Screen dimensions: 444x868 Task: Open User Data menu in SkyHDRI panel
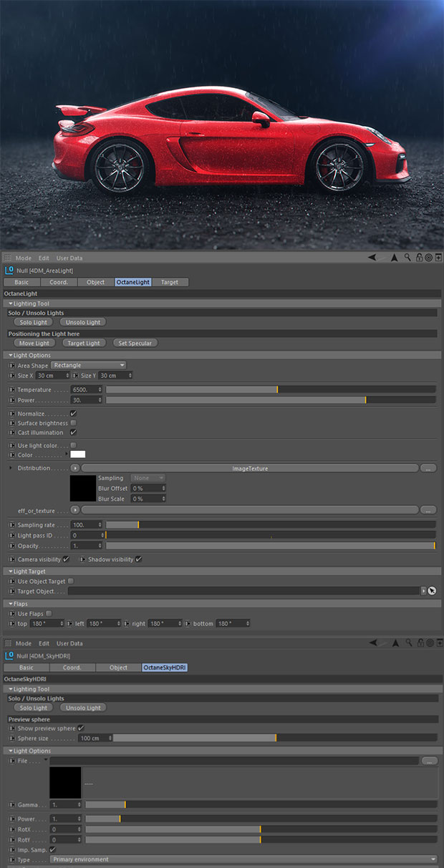(x=69, y=643)
